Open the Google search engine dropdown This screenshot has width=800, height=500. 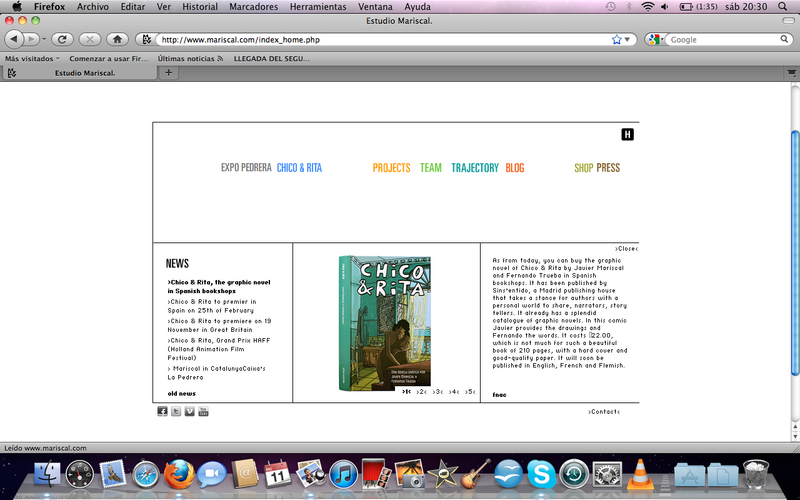point(655,40)
